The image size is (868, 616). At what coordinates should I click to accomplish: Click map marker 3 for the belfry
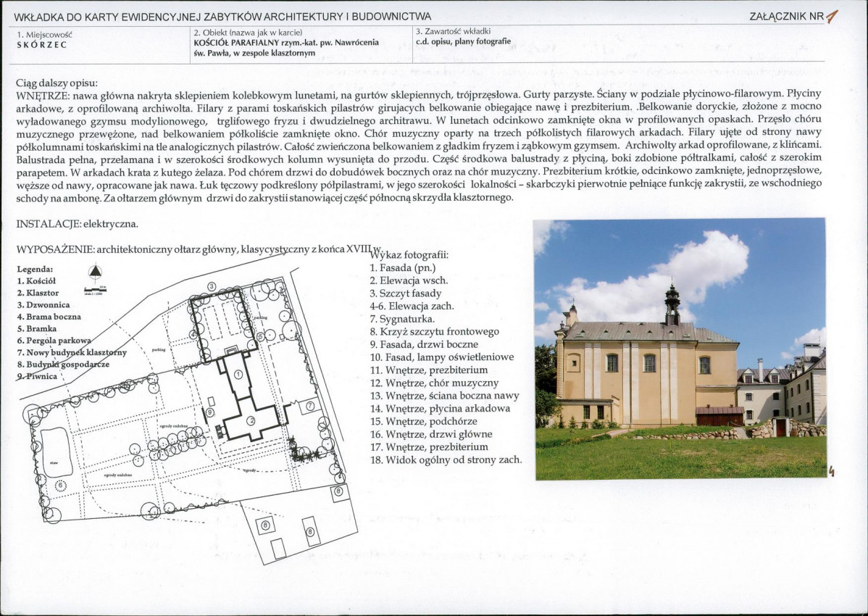pos(211,287)
